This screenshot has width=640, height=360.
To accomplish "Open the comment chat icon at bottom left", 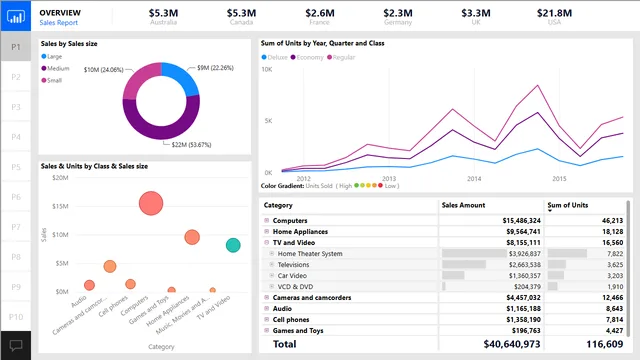I will pyautogui.click(x=16, y=345).
